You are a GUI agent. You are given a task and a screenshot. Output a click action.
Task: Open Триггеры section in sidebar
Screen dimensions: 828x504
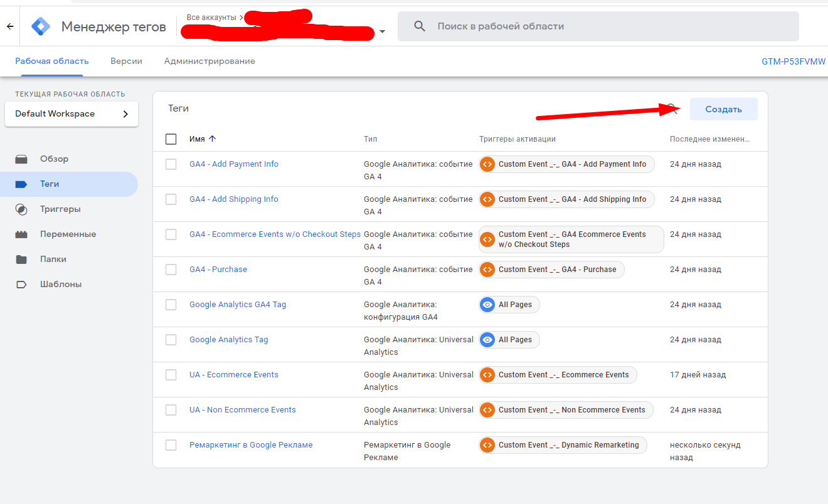[60, 209]
